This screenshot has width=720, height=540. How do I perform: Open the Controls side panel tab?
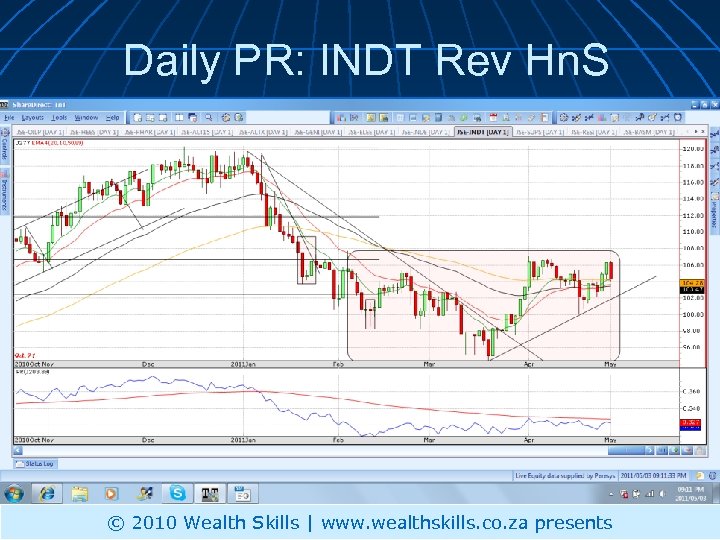5,146
